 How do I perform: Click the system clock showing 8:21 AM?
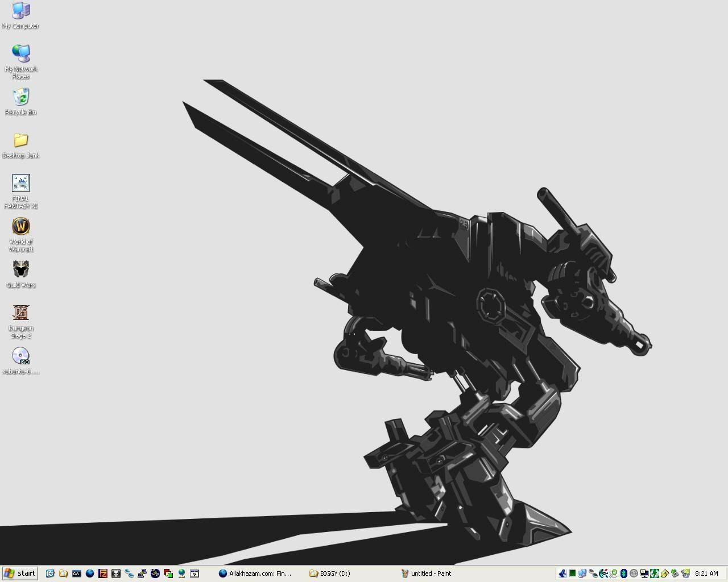coord(706,573)
